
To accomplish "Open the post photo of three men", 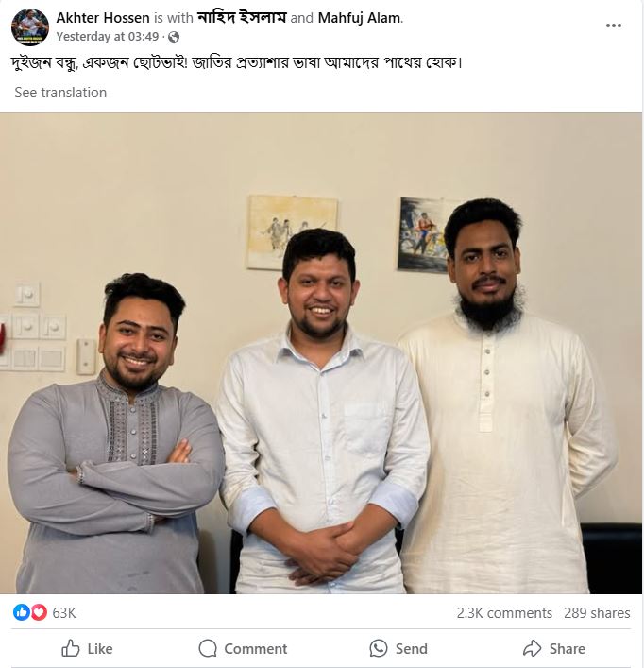I will tap(321, 353).
